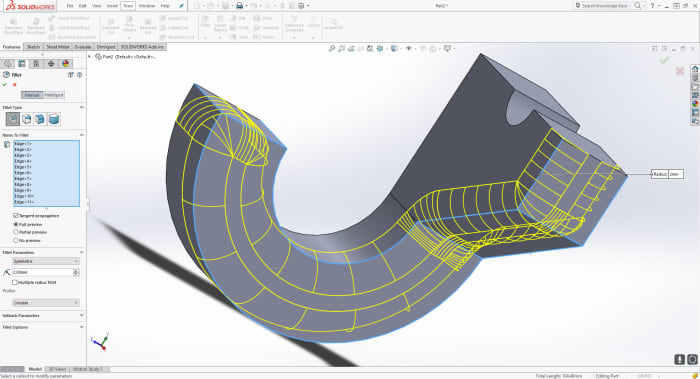This screenshot has height=379, width=700.
Task: Confirm fillet via green checkmark in viewport corner
Action: [x=664, y=60]
